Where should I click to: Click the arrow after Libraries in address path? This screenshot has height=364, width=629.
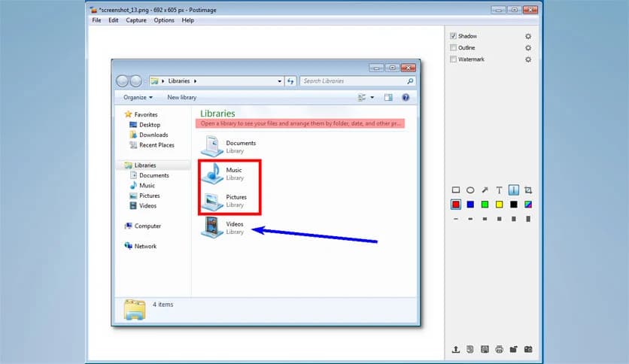tap(195, 81)
